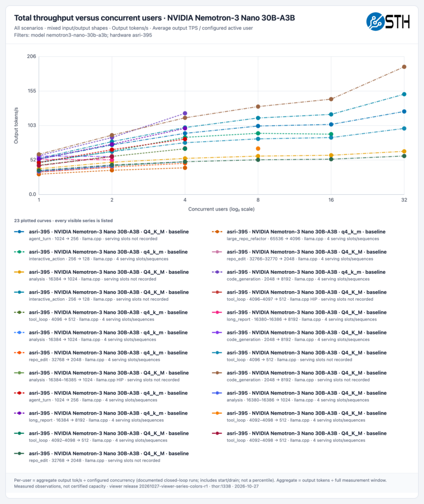Select legend text 'agent_turn · 1024 → 256 · llama.cpp · 4 serving slots/sequences'

click(x=93, y=400)
